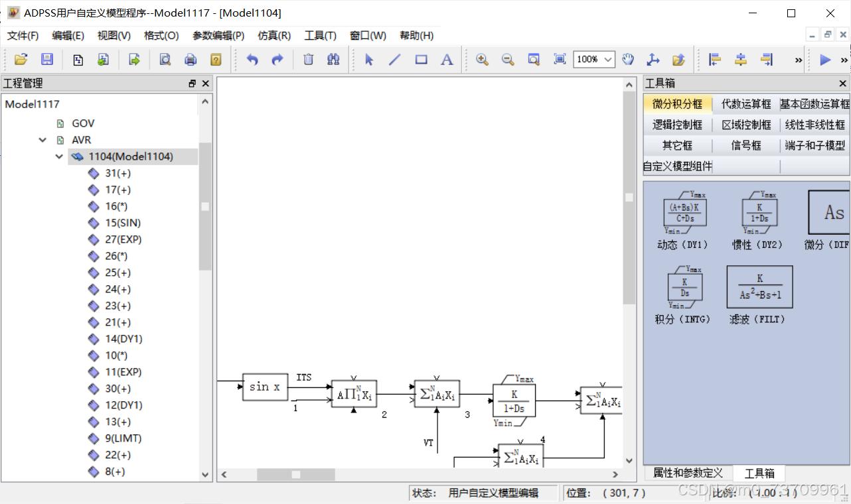The image size is (851, 504).
Task: Activate the text tool (A) in the toolbar
Action: point(446,59)
